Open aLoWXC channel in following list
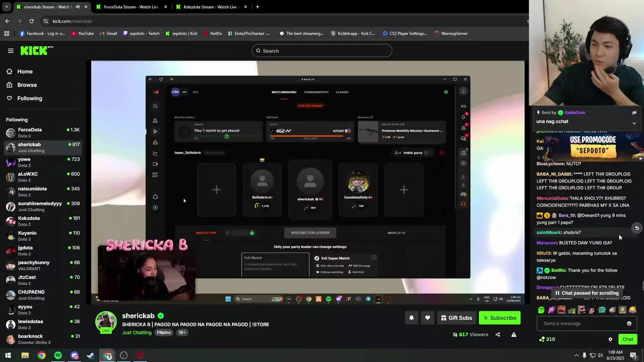644x362 pixels. 43,177
